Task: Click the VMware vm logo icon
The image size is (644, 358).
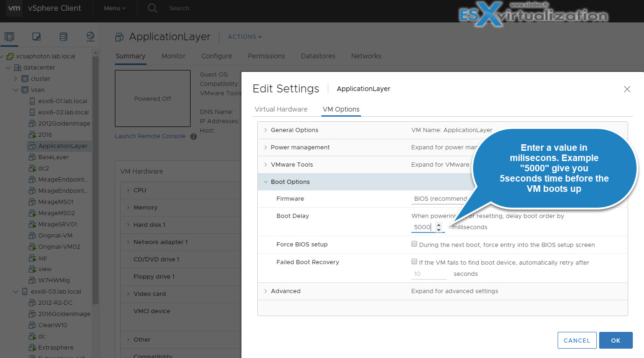Action: 14,8
